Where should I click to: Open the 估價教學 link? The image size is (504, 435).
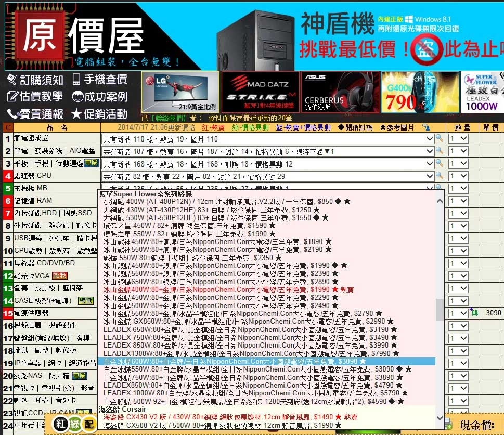pos(35,96)
